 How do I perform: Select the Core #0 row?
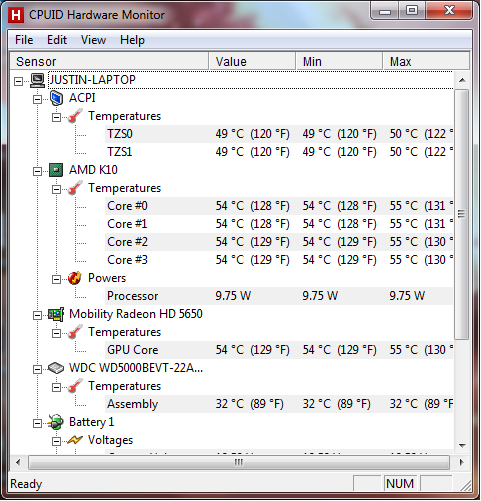pyautogui.click(x=279, y=206)
